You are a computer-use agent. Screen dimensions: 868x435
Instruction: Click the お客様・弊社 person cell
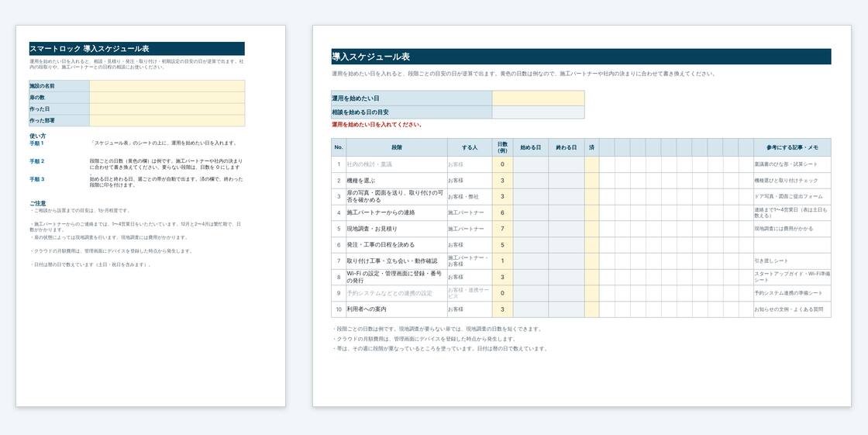(x=470, y=197)
